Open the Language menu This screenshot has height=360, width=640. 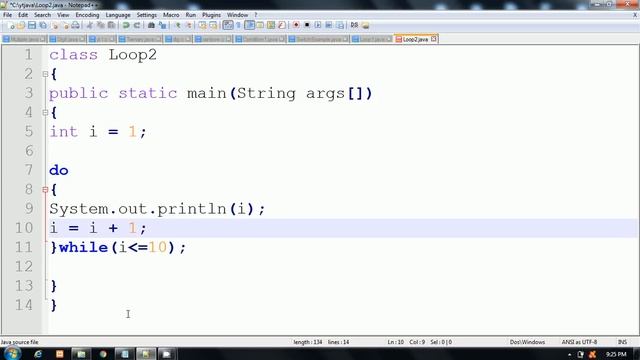click(x=118, y=15)
